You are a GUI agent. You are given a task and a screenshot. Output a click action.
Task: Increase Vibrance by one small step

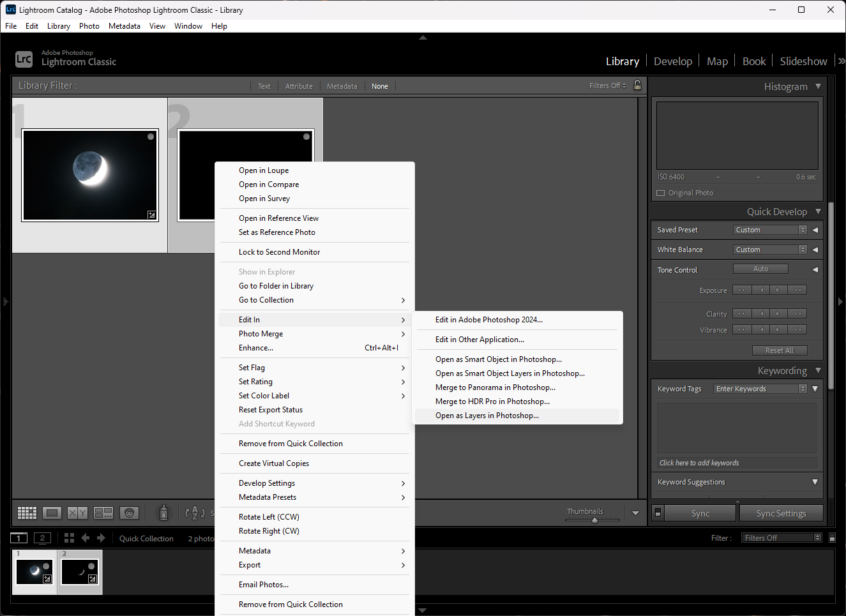pos(779,329)
